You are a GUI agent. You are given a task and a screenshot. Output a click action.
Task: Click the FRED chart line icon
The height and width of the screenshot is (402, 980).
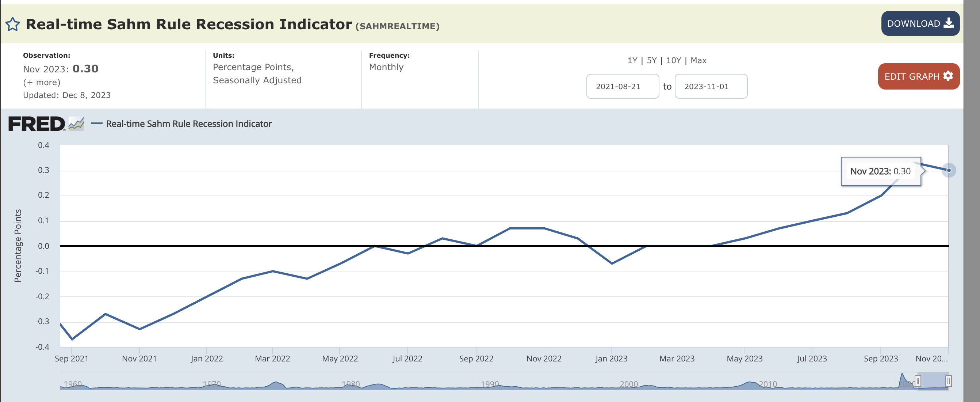click(x=76, y=124)
